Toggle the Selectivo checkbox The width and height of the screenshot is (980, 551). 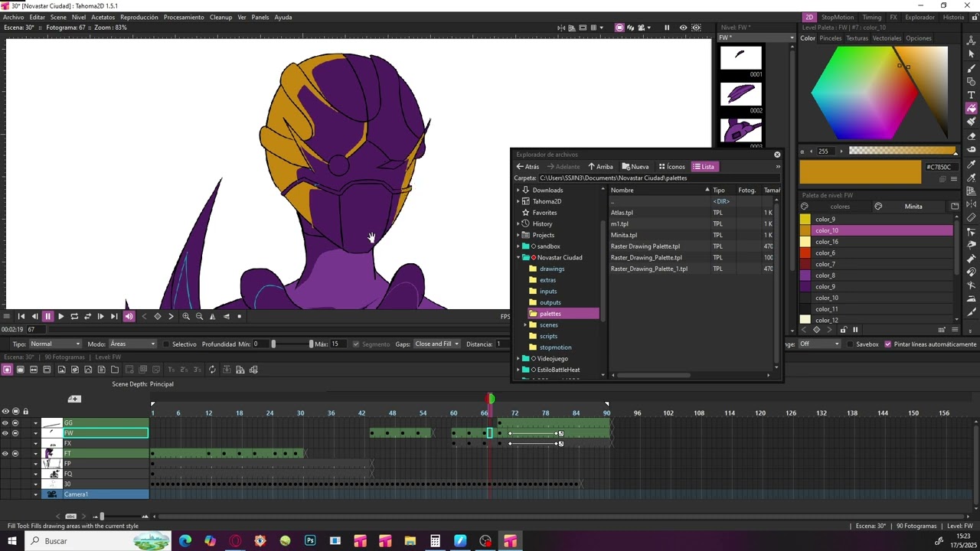click(166, 344)
